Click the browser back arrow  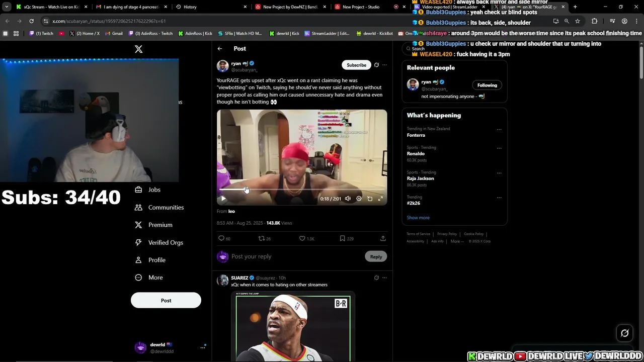7,21
